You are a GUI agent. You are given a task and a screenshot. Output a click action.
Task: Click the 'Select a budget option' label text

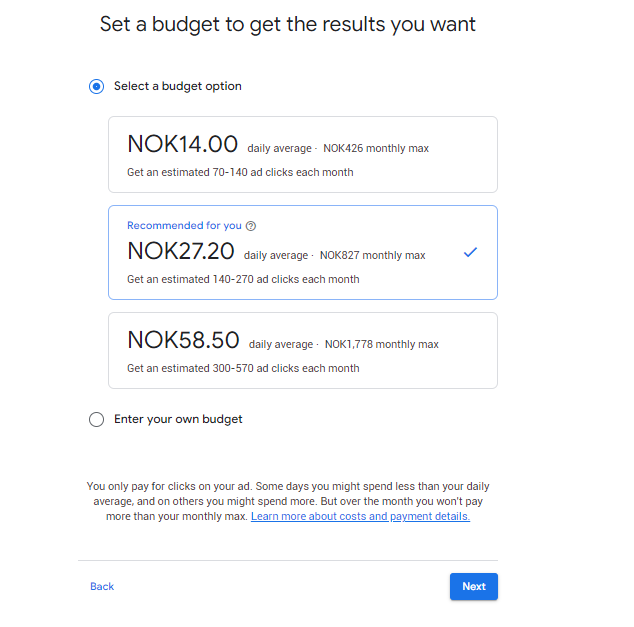[177, 87]
